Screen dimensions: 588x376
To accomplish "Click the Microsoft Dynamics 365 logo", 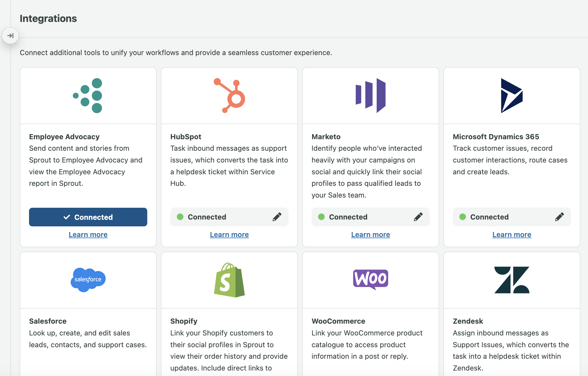I will pyautogui.click(x=512, y=96).
